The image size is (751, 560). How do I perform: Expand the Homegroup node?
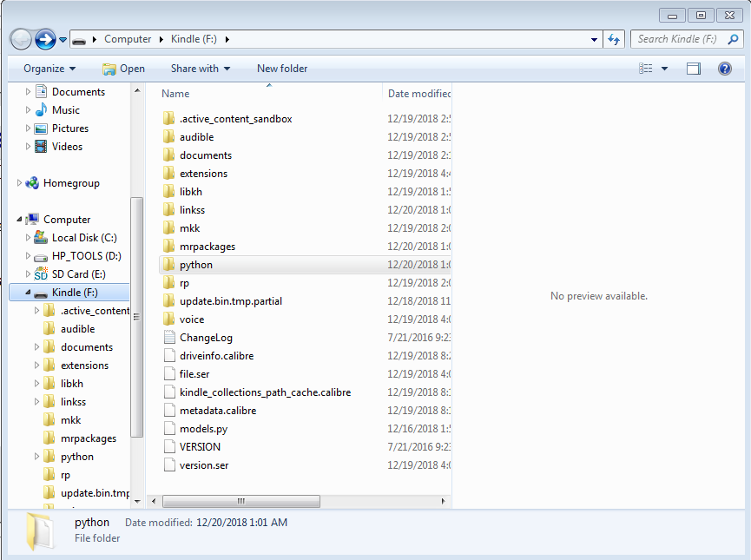click(19, 183)
